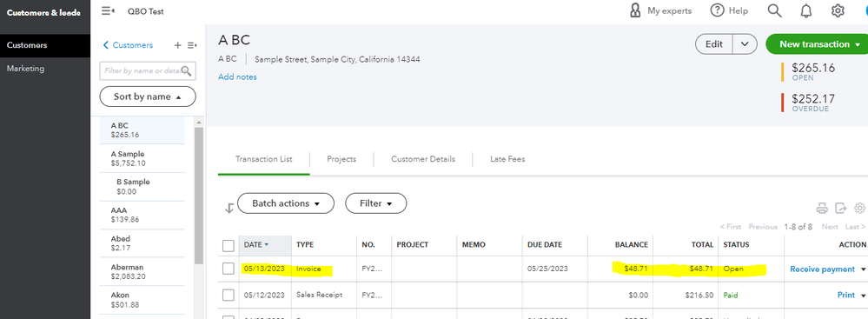Click the red OVERDUE balance bar
The image size is (868, 319).
783,103
